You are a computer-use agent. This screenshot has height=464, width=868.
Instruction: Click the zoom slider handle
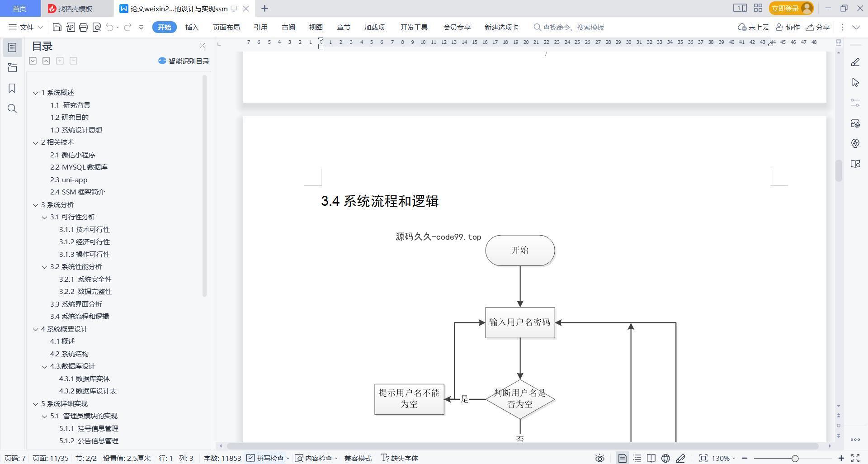[795, 458]
